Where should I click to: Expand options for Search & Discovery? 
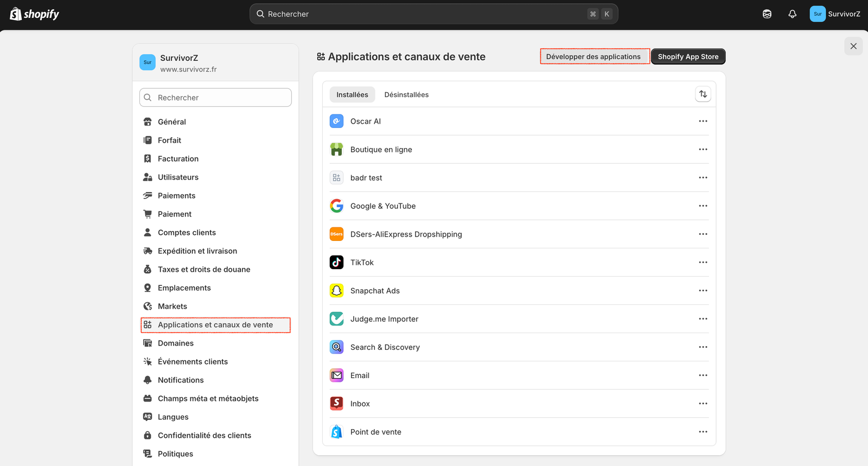pyautogui.click(x=703, y=347)
